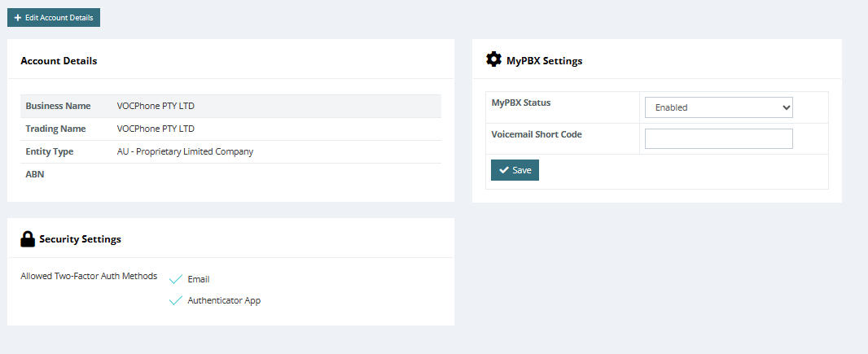Click the padlock icon beside Security Settings
This screenshot has height=354, width=868.
pos(28,238)
